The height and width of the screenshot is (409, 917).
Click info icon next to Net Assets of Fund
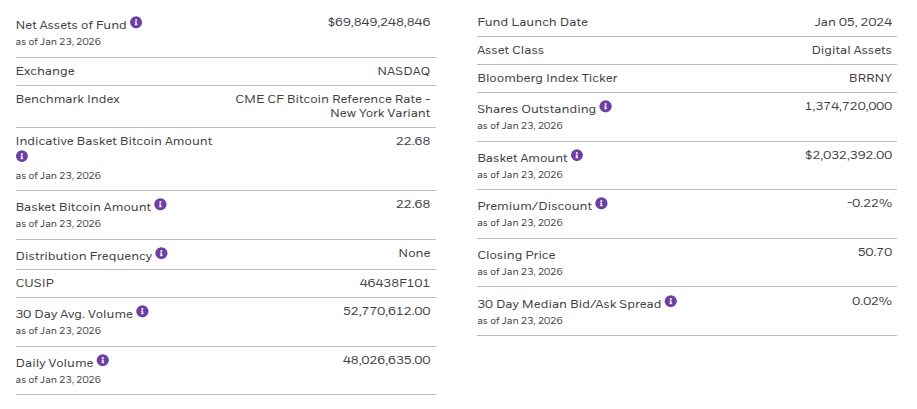coord(136,22)
